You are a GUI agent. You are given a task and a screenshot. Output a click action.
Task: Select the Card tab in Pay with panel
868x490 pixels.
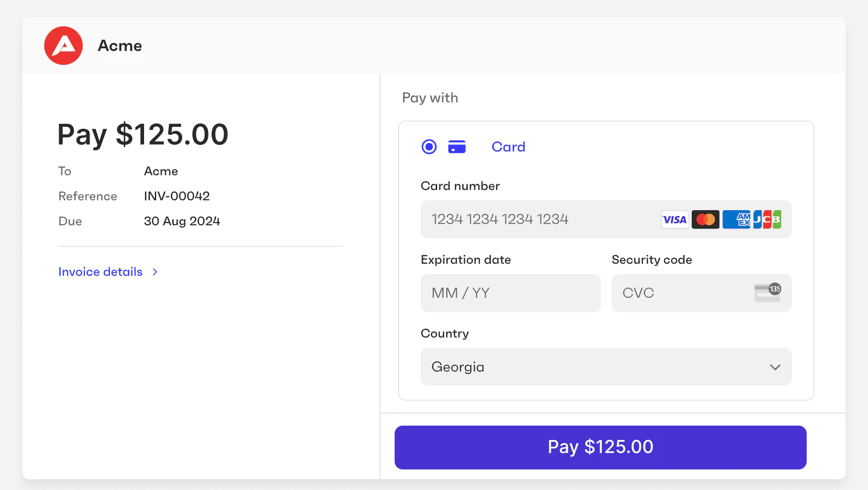(508, 146)
